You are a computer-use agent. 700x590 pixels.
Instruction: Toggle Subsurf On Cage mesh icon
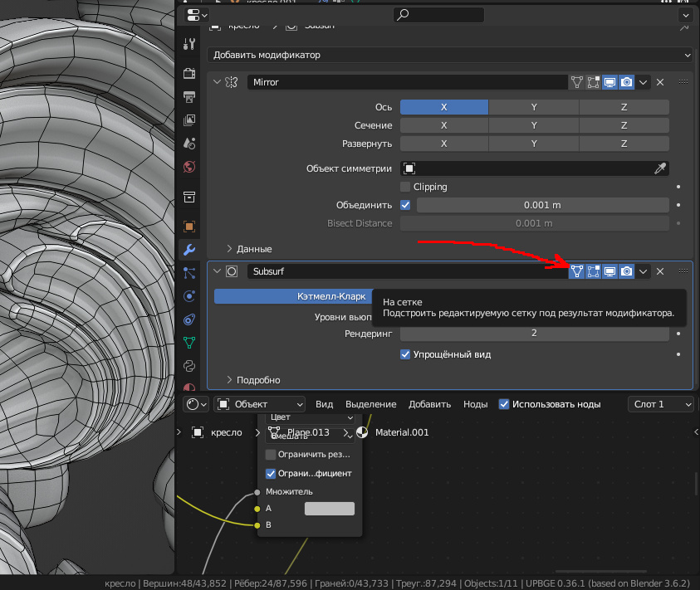click(576, 271)
